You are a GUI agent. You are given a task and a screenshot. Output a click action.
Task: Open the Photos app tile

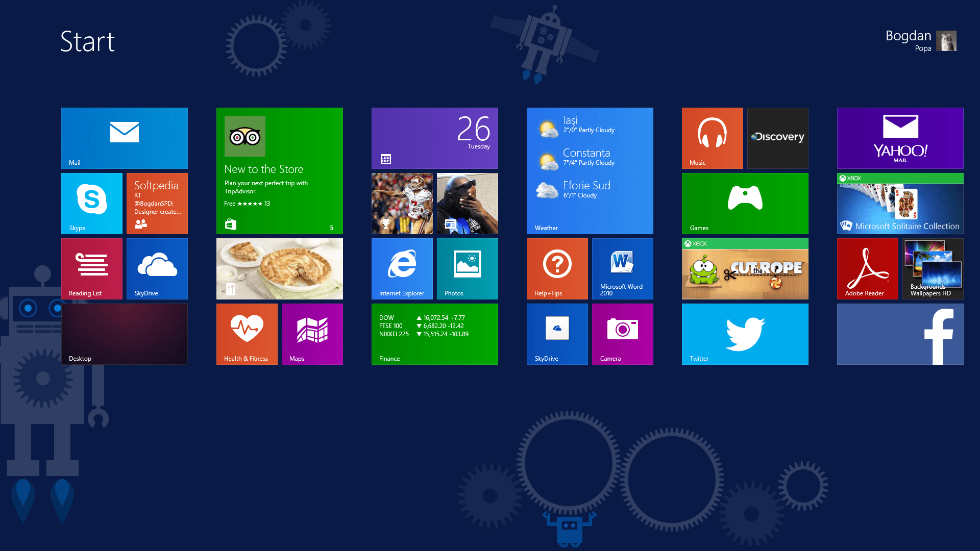coord(468,268)
